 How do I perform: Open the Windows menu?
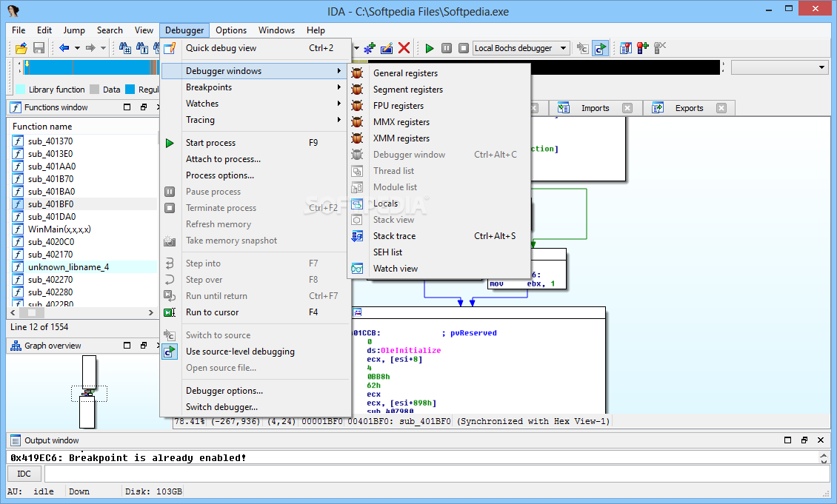click(276, 30)
